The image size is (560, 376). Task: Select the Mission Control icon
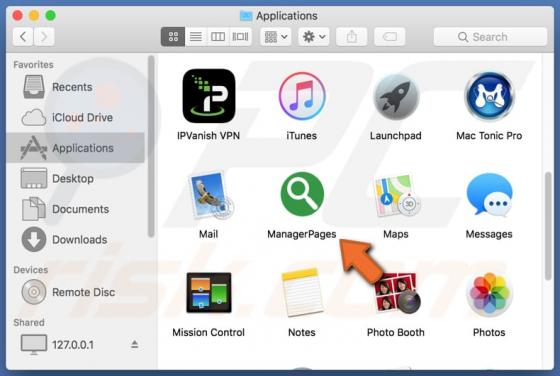click(x=209, y=292)
